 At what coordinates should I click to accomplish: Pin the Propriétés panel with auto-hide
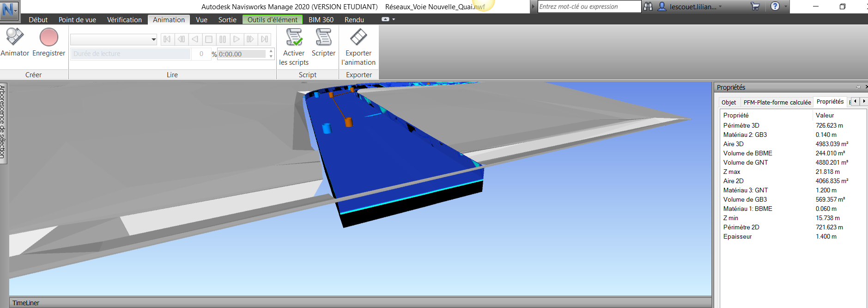coord(858,87)
